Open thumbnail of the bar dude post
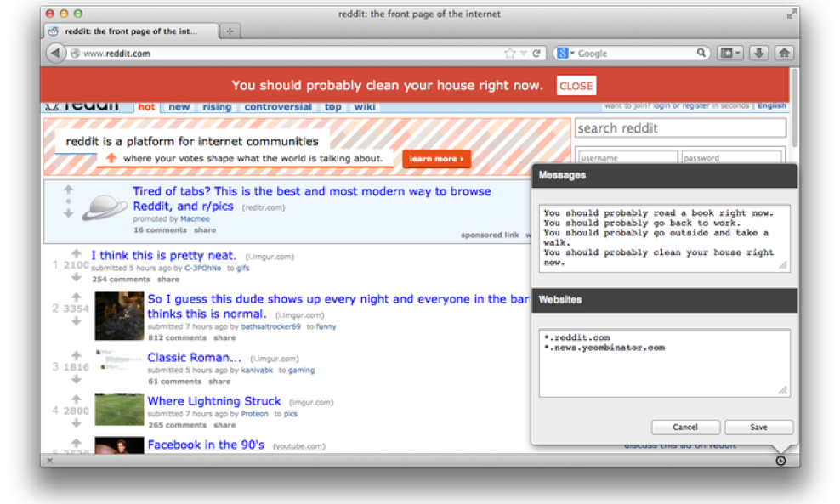The image size is (840, 504). point(119,315)
